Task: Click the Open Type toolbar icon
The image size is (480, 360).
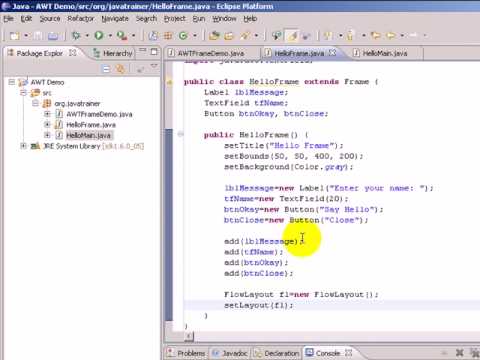Action: pyautogui.click(x=214, y=35)
